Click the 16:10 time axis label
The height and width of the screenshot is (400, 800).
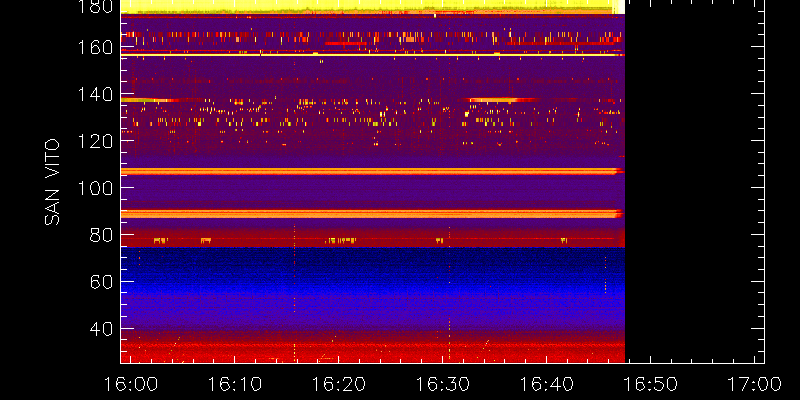234,384
